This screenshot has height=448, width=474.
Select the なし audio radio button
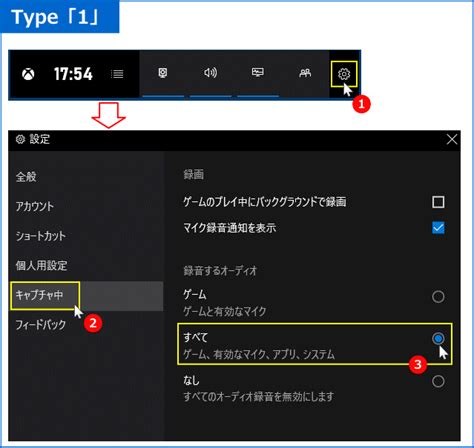[438, 381]
